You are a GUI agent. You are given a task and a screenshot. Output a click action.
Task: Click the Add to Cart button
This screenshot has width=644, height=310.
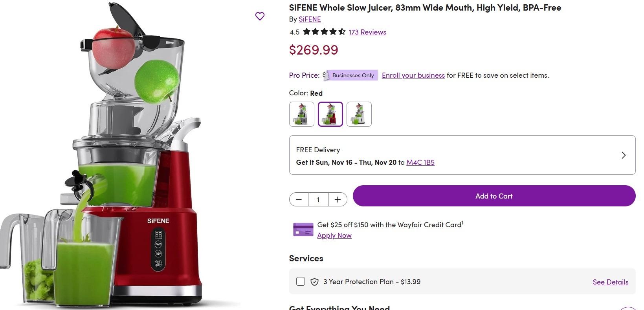[494, 196]
